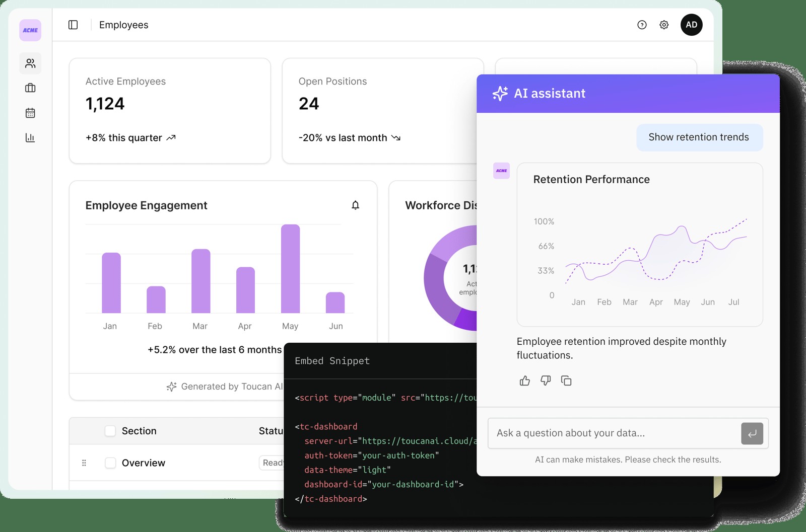Click '+8% this quarter' text
Screen dimensions: 806x532
tap(124, 138)
